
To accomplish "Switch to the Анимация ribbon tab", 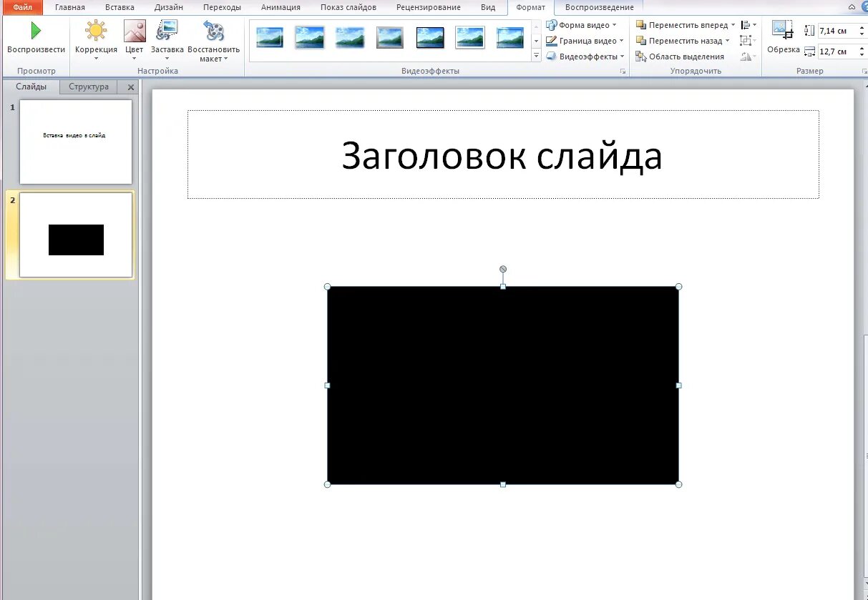I will click(x=281, y=7).
